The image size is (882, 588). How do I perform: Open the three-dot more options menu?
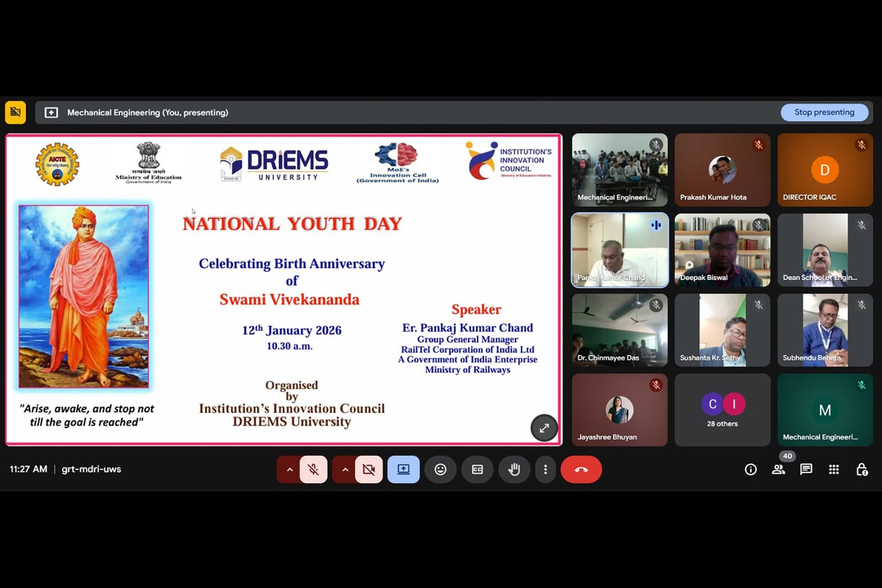click(545, 469)
